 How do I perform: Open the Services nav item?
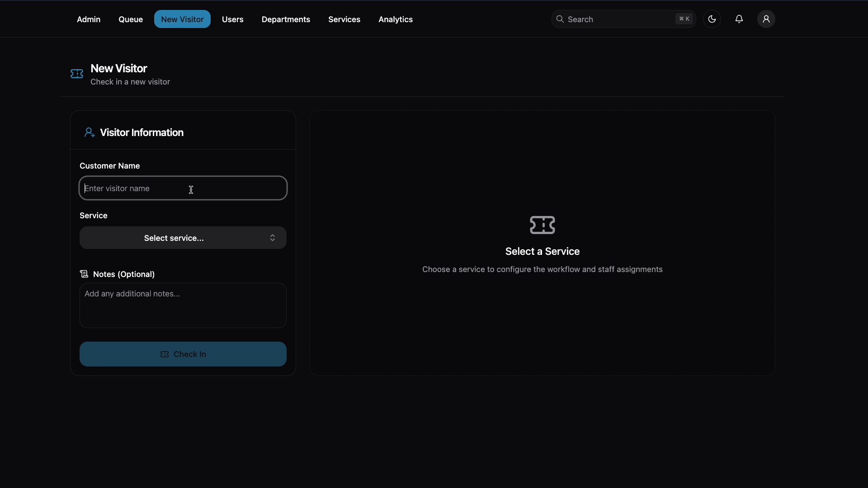pos(344,19)
